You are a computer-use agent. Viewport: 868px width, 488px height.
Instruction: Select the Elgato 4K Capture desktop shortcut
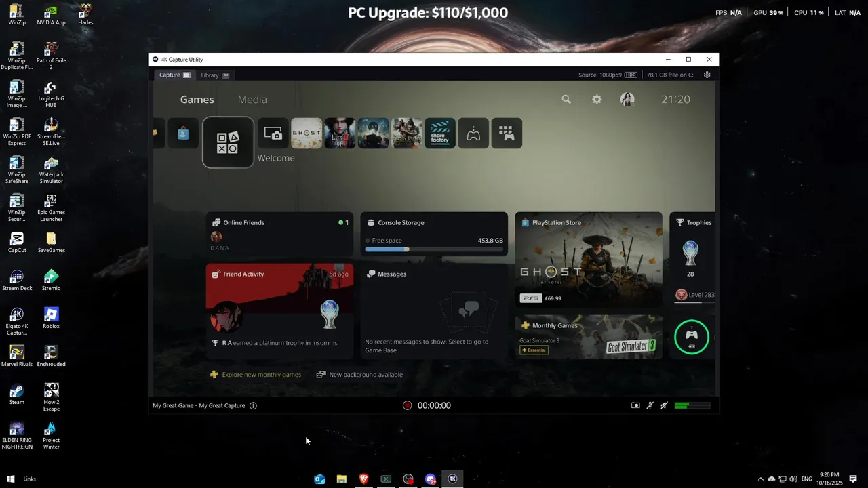17,321
